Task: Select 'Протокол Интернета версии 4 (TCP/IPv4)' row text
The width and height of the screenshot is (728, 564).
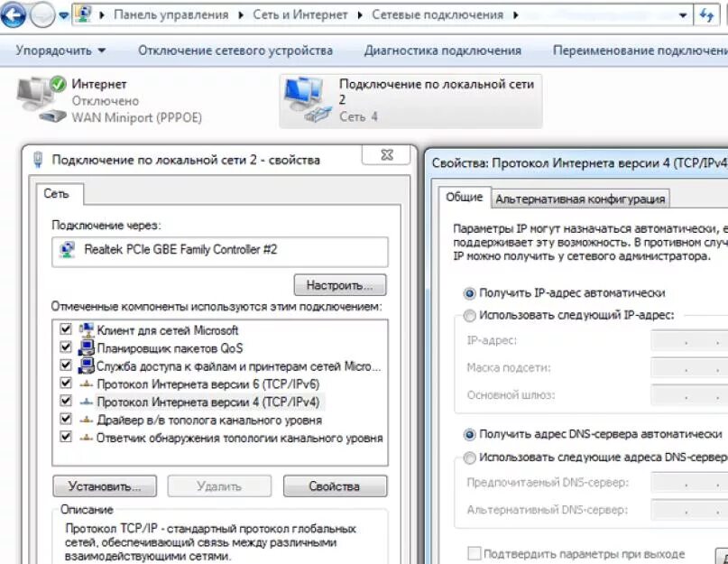Action: [208, 402]
